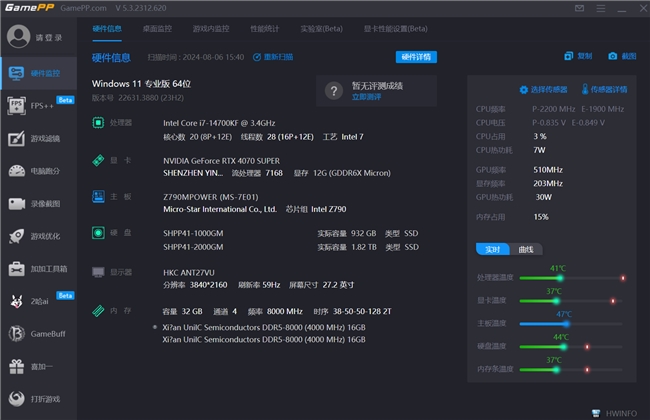Click 请登录 login text
The image size is (650, 420).
tap(49, 38)
